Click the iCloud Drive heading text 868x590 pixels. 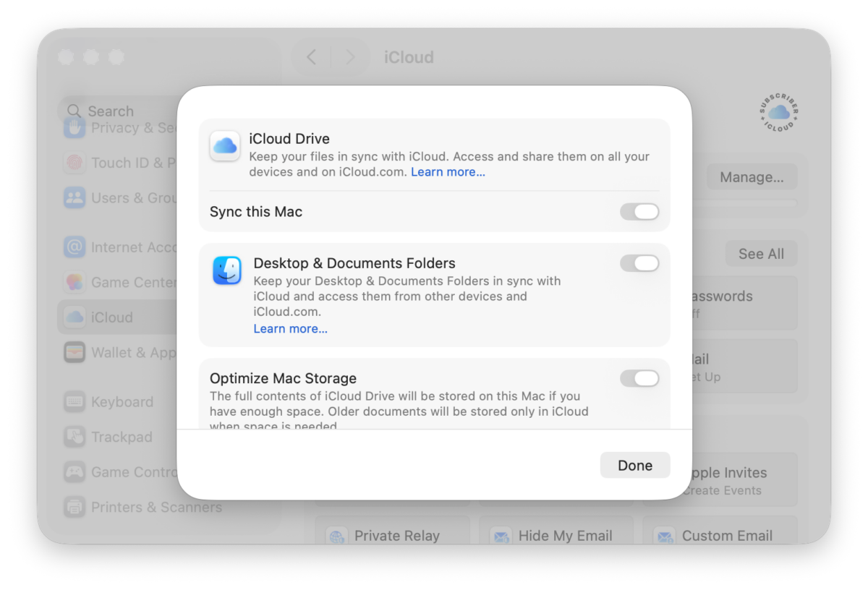pyautogui.click(x=289, y=139)
